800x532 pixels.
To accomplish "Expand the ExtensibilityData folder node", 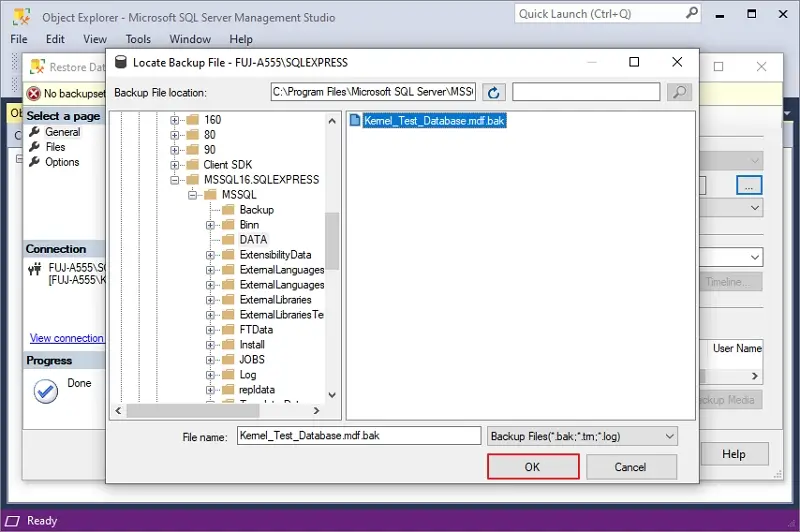I will point(210,255).
